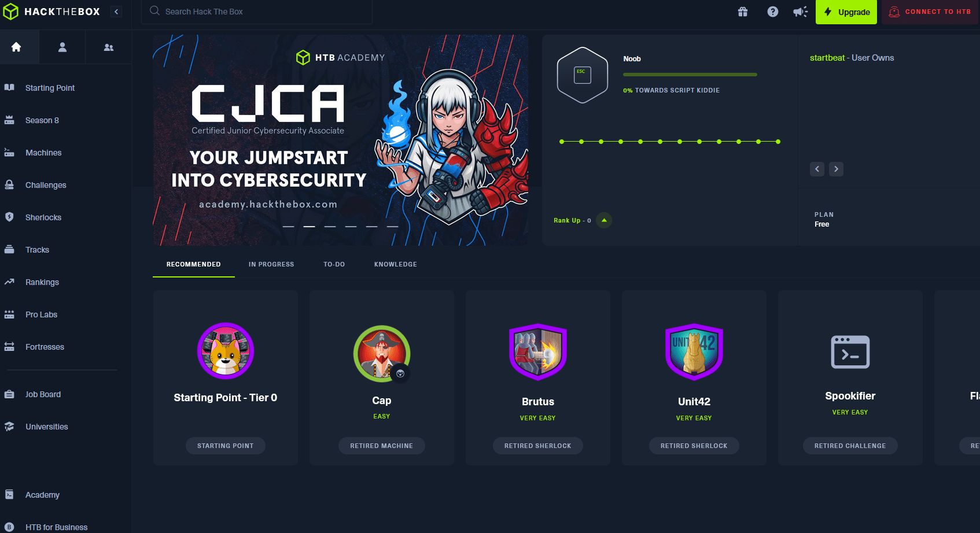This screenshot has width=980, height=533.
Task: Click the Universities graduation icon
Action: 9,427
